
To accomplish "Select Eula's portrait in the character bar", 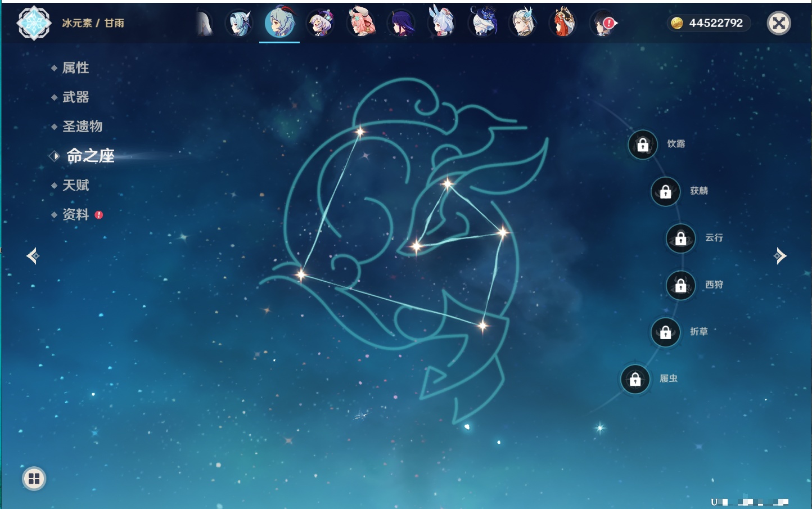I will coord(239,24).
